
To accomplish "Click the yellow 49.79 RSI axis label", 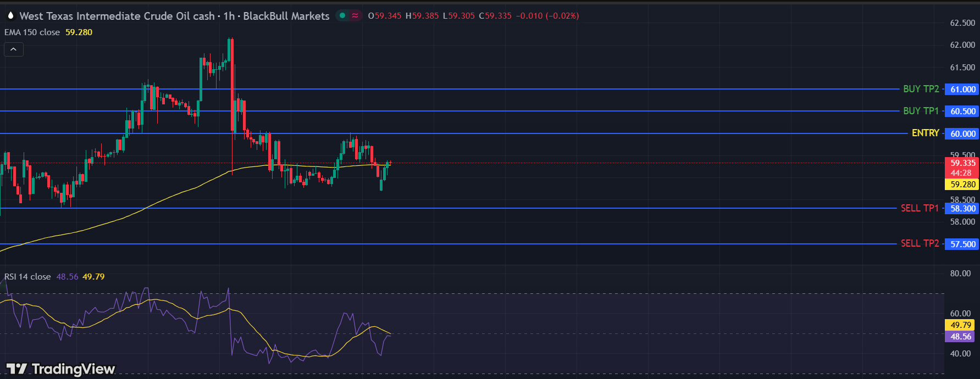I will [960, 325].
